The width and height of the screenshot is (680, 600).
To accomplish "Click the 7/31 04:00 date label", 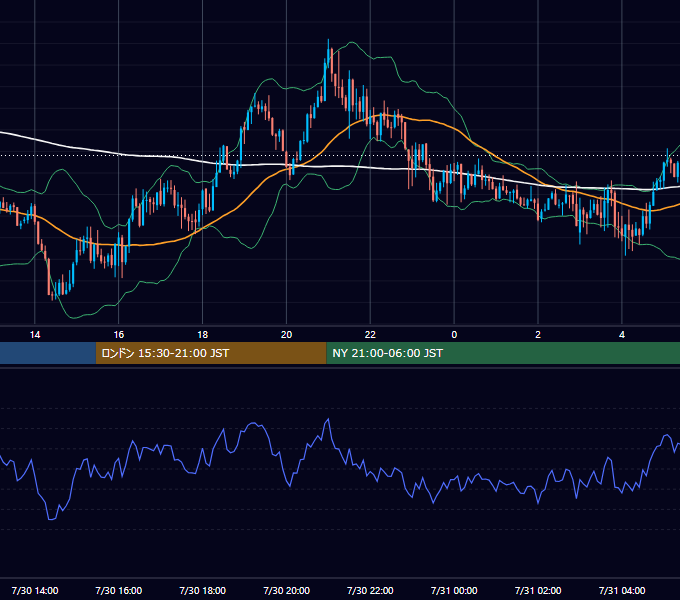I will [x=622, y=590].
